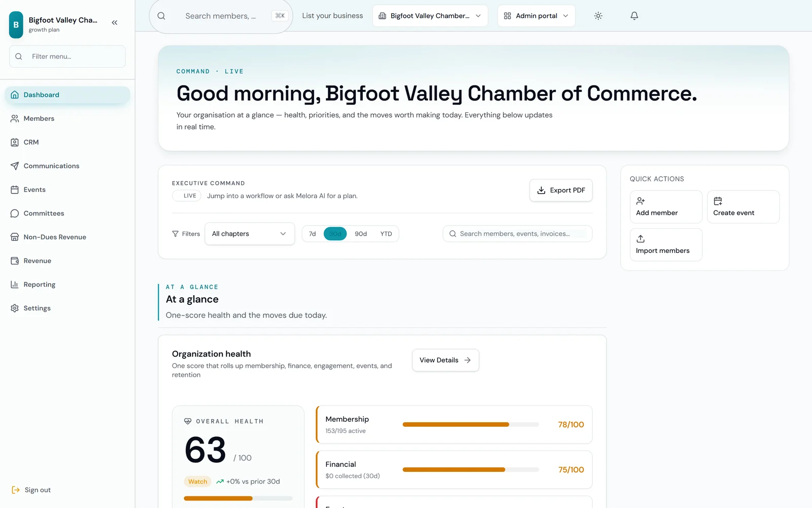Click the Watch status badge
812x508 pixels.
click(x=198, y=482)
